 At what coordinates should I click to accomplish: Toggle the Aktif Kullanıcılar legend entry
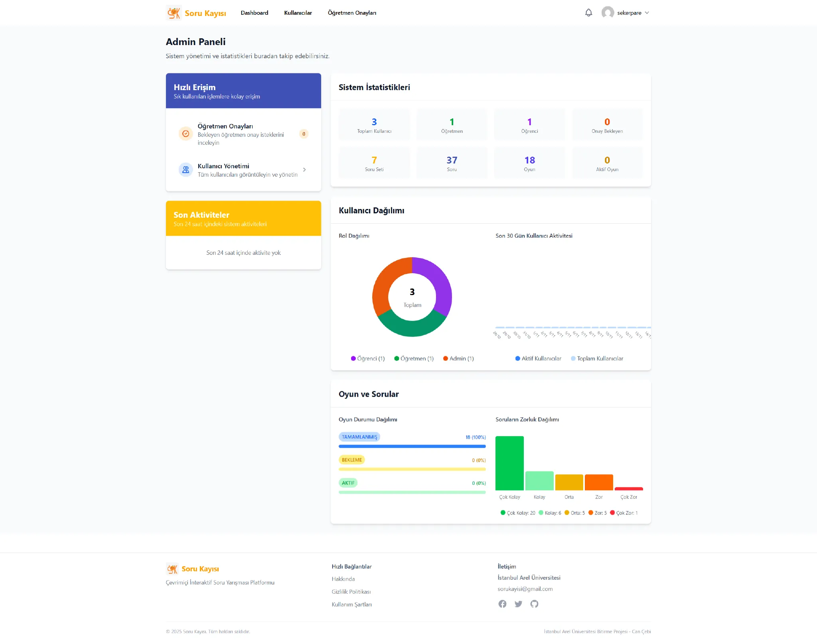coord(538,358)
